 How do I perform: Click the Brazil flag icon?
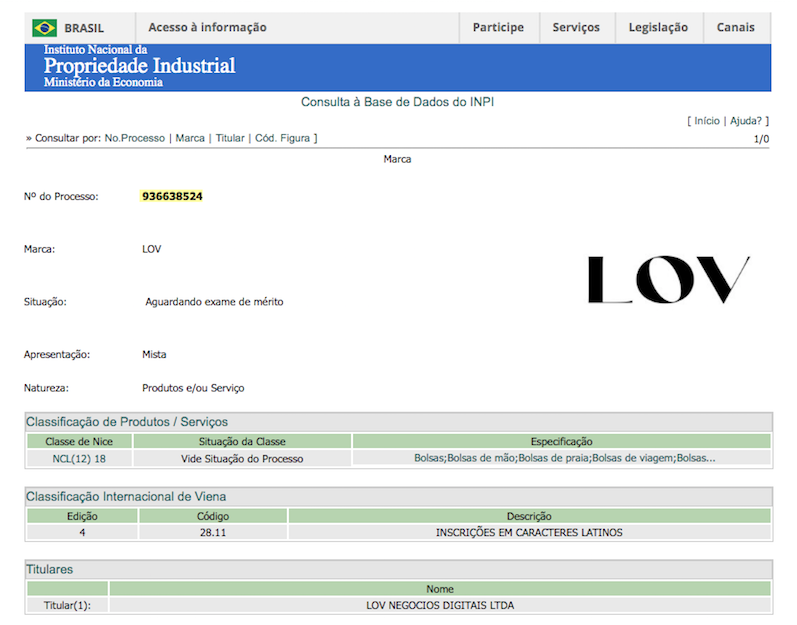(x=44, y=27)
